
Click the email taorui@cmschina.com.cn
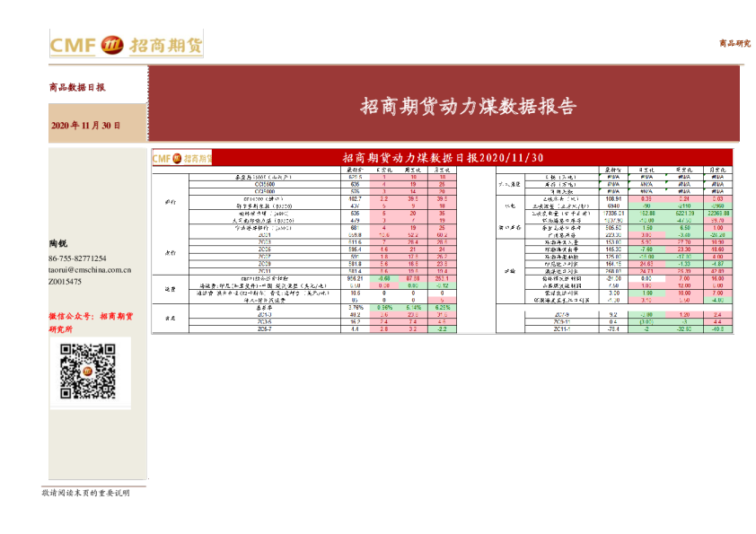[x=90, y=269]
